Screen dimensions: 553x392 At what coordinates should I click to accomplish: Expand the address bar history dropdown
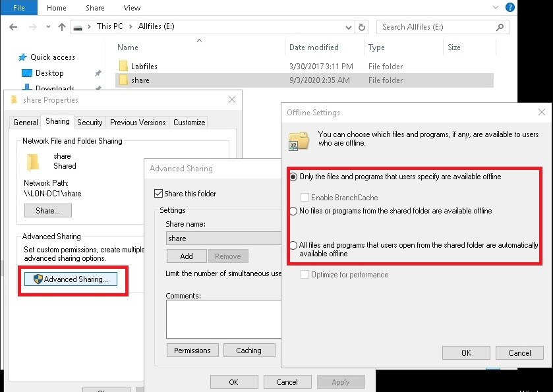349,27
